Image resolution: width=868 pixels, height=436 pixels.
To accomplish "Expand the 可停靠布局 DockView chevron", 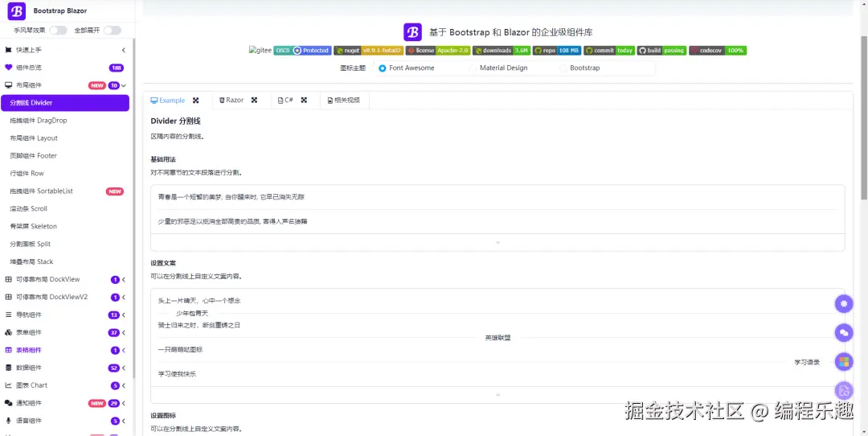I will click(x=124, y=280).
